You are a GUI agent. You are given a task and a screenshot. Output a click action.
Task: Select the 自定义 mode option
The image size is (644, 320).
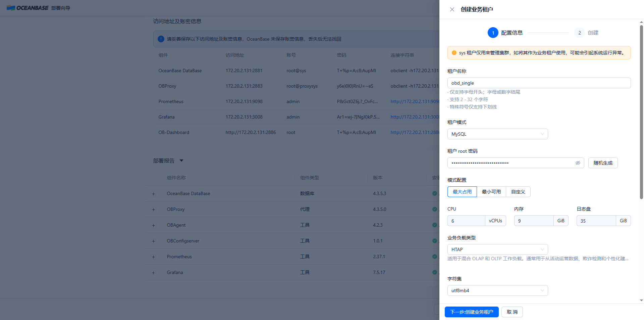click(x=518, y=192)
